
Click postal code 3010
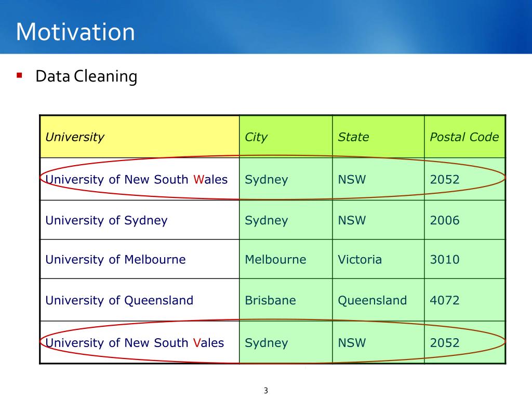[x=464, y=259]
